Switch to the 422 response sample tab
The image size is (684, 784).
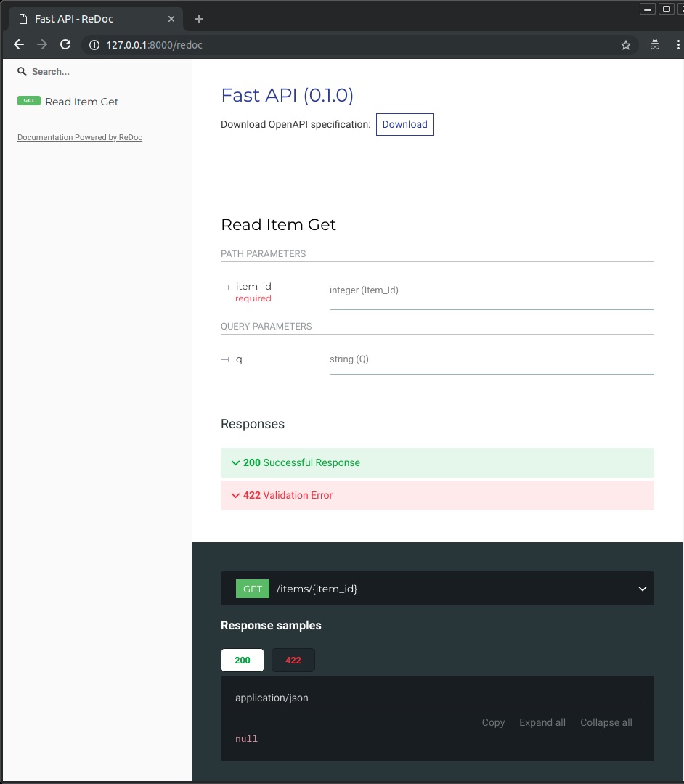point(293,660)
